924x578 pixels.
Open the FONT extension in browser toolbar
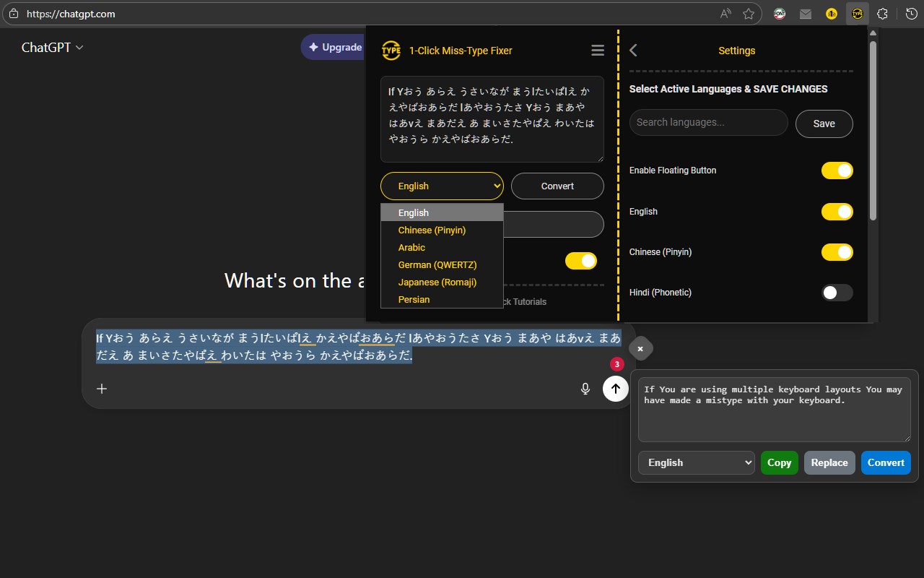click(780, 14)
